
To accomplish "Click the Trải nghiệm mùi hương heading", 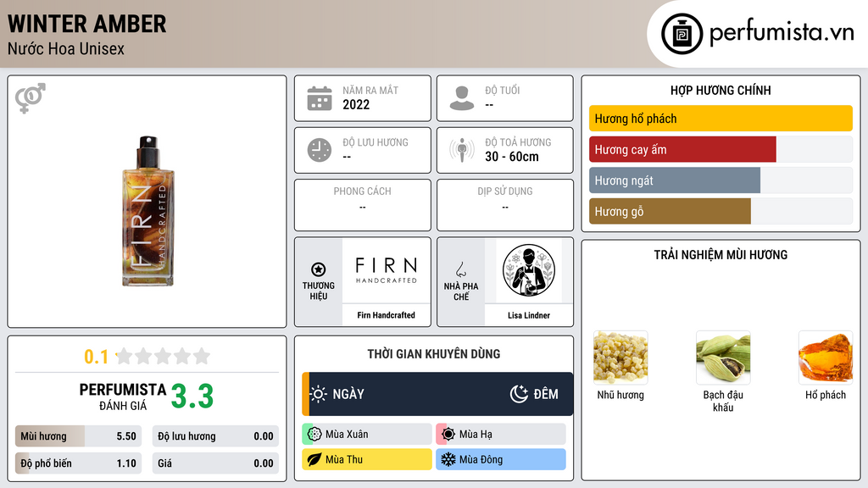I will coord(721,255).
